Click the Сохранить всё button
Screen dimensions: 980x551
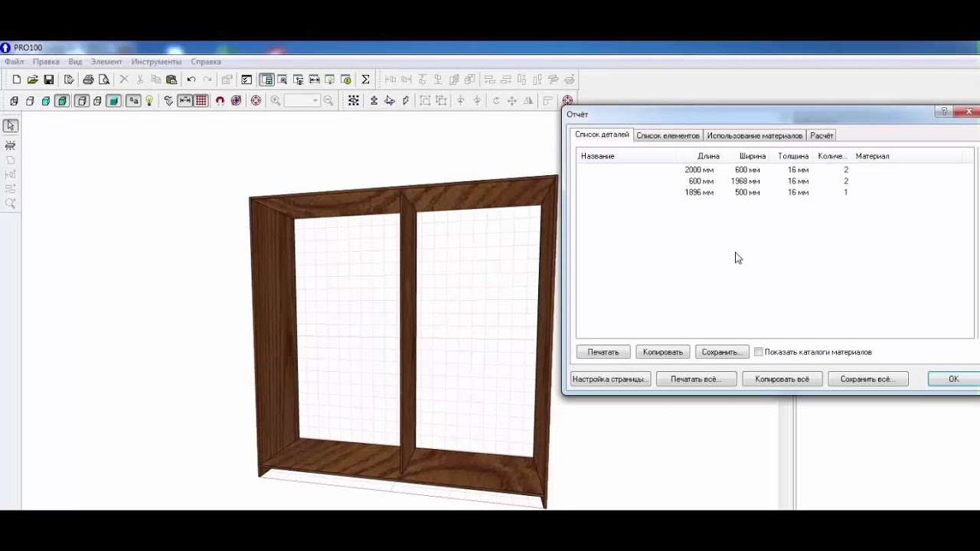pyautogui.click(x=867, y=379)
